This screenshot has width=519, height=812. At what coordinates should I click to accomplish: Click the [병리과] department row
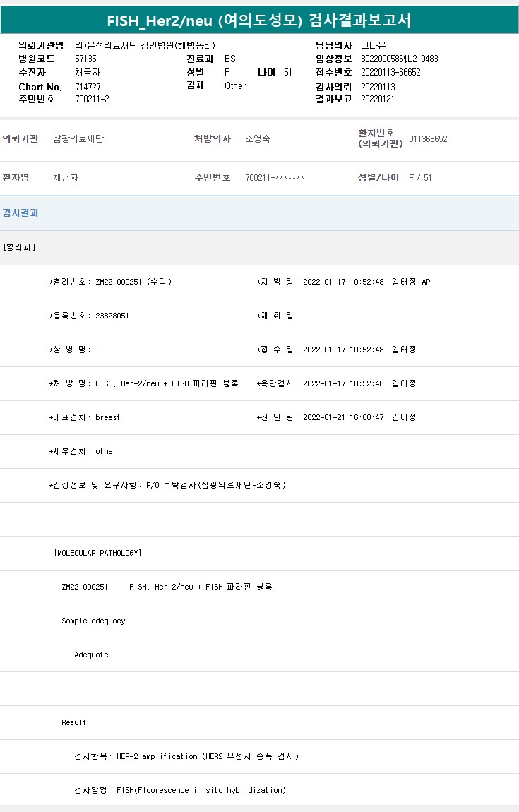click(19, 247)
